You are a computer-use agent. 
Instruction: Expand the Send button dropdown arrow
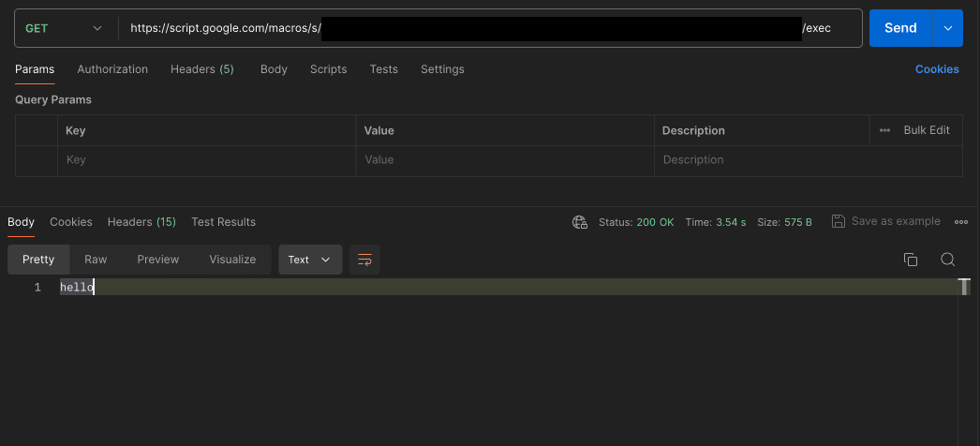coord(947,28)
